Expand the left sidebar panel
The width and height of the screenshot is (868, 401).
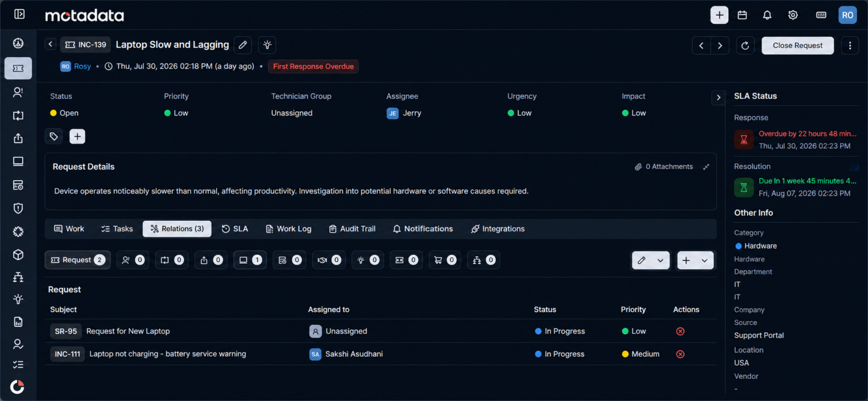[19, 14]
